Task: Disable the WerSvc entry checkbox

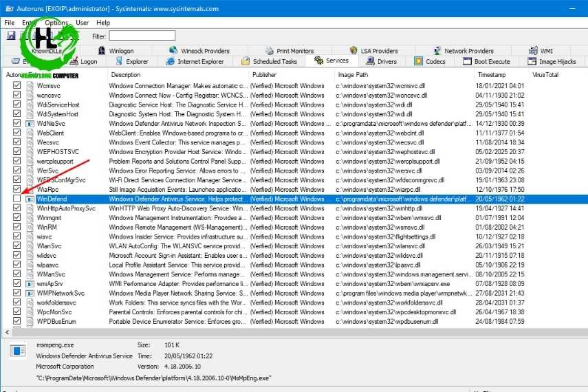Action: click(x=17, y=171)
